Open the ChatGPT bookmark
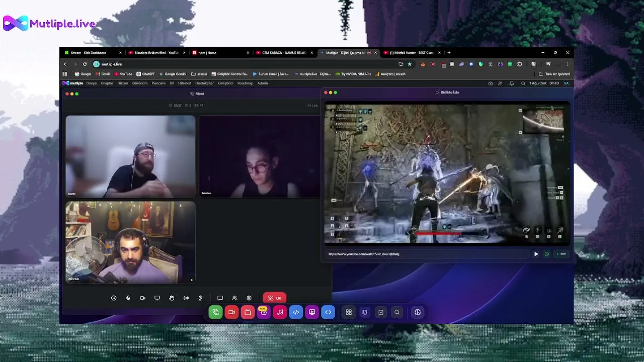 pos(145,74)
